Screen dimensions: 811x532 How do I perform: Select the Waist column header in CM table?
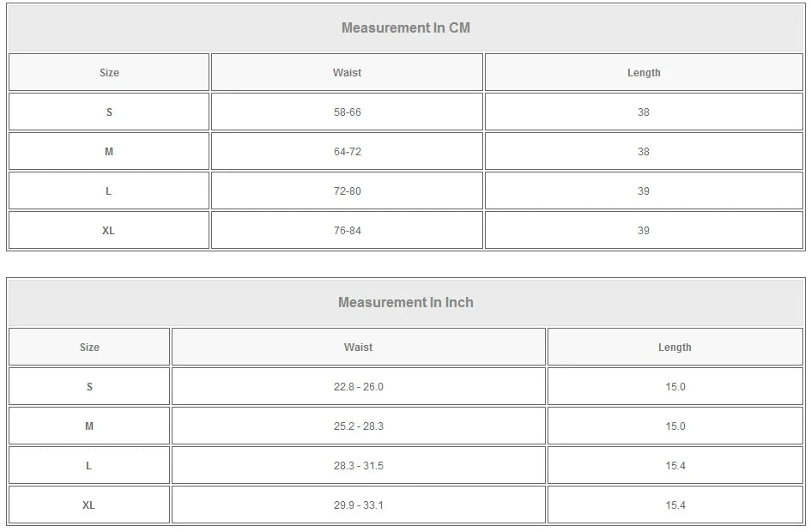347,73
